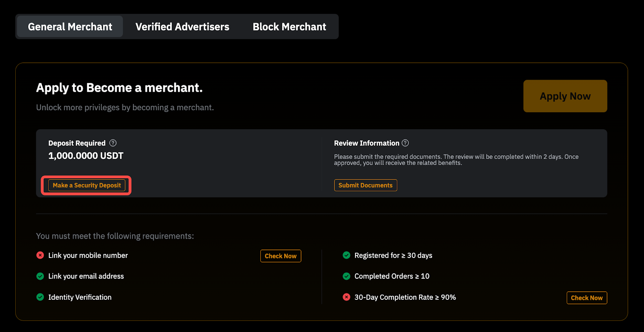Viewport: 644px width, 332px height.
Task: Click green check beside Identity Verification
Action: 40,297
